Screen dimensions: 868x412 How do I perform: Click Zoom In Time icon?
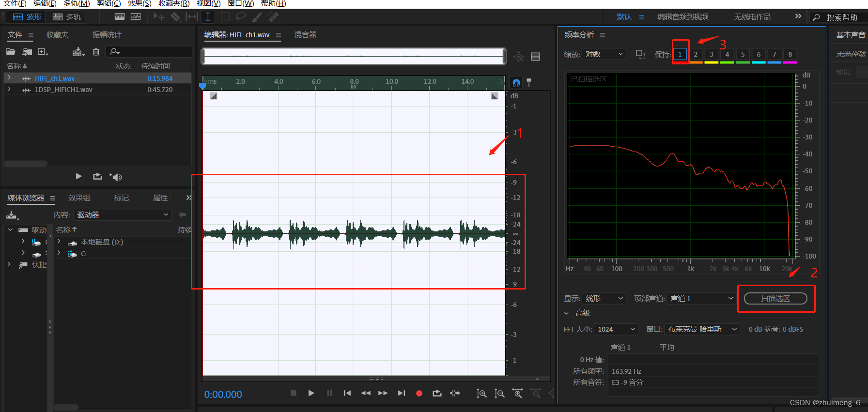point(517,394)
